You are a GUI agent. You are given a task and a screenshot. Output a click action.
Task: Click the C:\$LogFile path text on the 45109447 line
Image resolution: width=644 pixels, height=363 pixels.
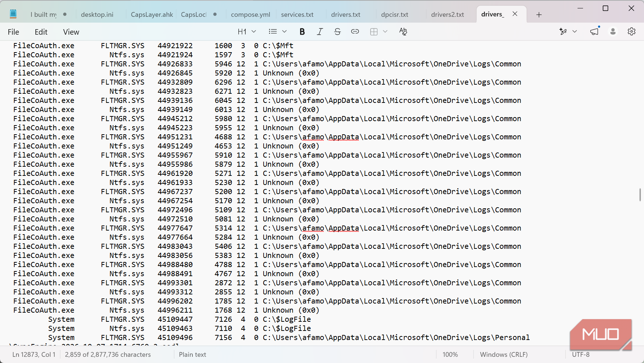pyautogui.click(x=287, y=320)
